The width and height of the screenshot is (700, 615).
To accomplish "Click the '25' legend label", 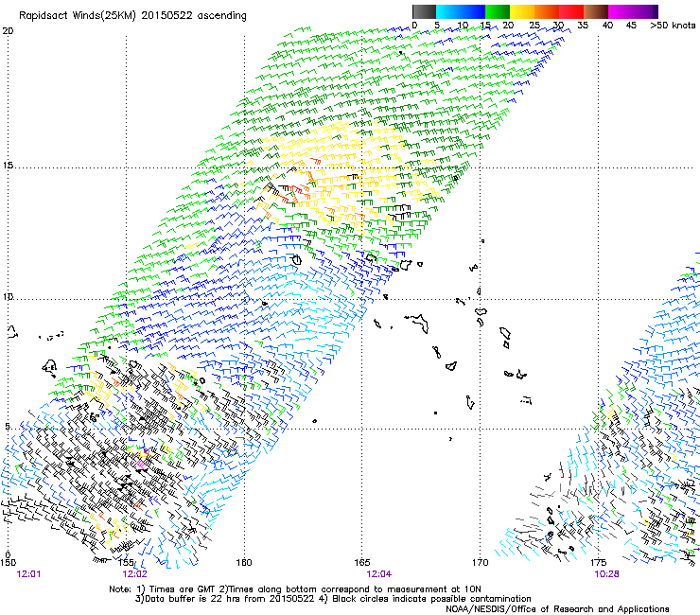I will click(534, 26).
